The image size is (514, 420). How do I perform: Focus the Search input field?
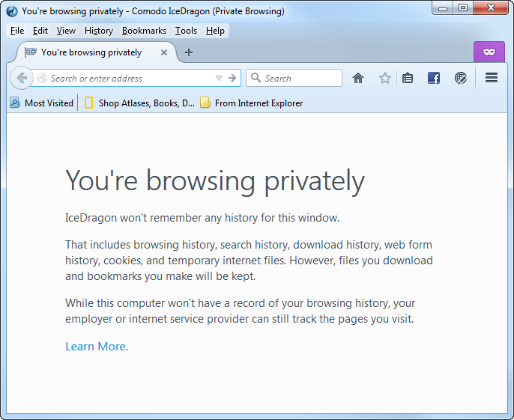point(294,78)
